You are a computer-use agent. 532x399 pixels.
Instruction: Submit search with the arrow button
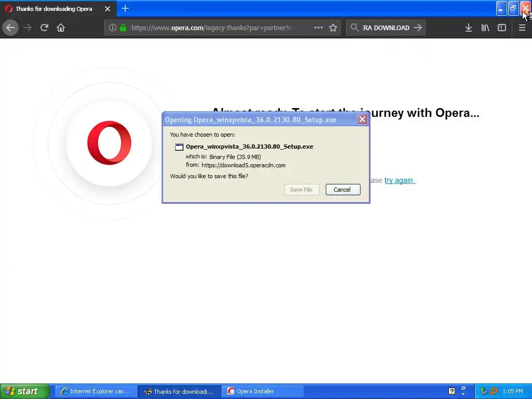(418, 28)
